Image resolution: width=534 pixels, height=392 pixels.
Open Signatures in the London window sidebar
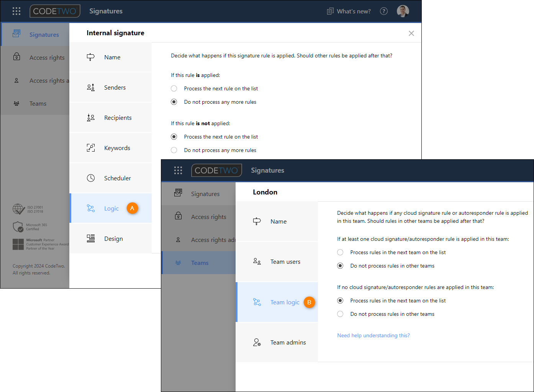198,194
